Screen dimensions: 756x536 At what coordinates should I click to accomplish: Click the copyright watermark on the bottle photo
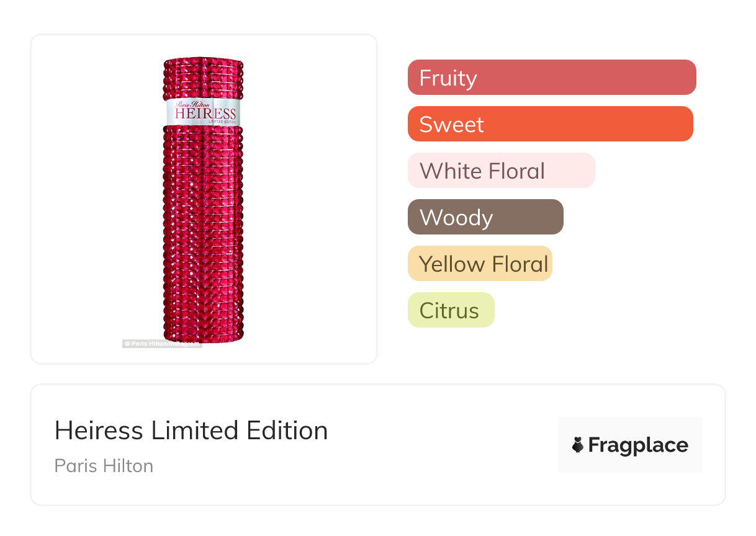click(x=161, y=343)
